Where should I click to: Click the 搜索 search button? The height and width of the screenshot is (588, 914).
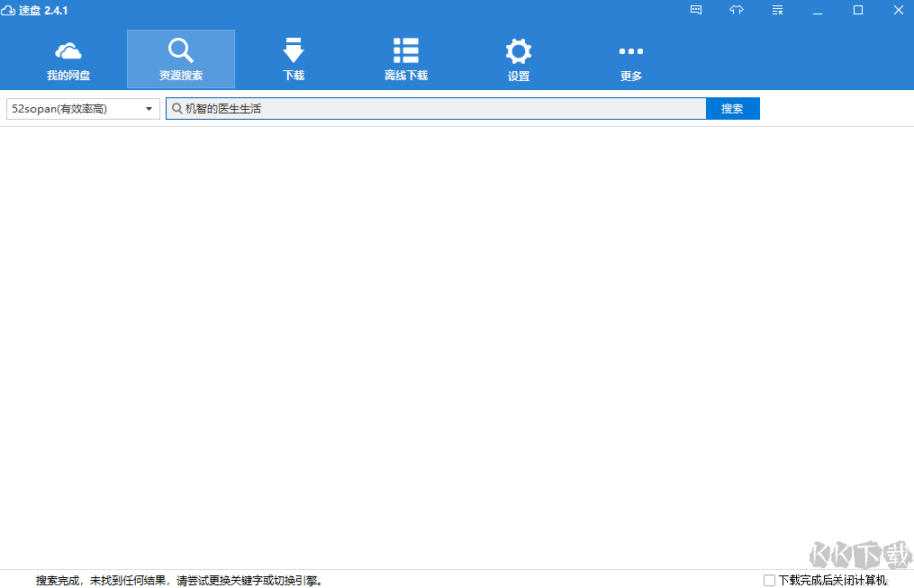point(732,108)
